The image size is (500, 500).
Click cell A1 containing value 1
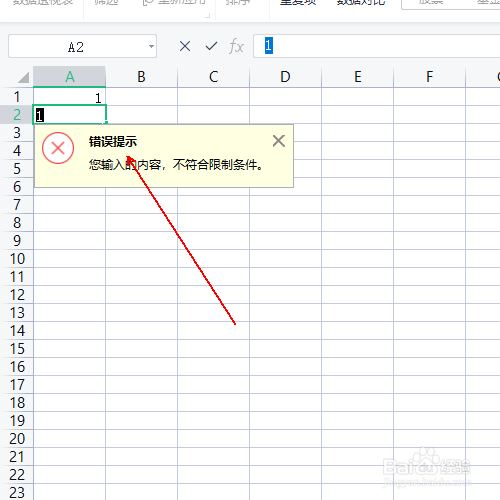tap(70, 97)
